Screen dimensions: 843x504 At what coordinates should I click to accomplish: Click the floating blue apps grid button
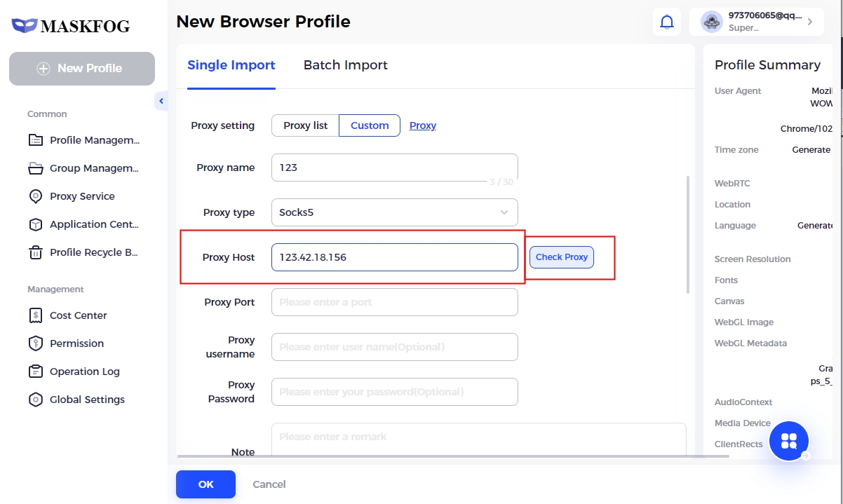point(789,441)
